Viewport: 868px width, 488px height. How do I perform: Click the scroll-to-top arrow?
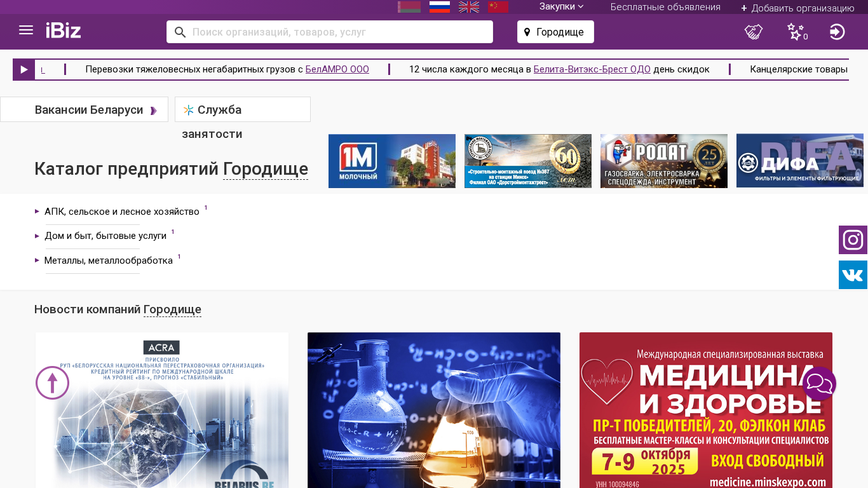click(x=52, y=383)
